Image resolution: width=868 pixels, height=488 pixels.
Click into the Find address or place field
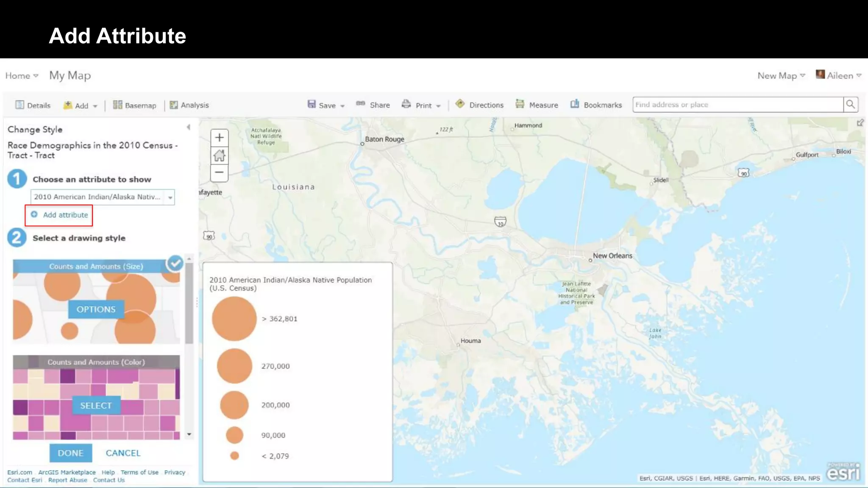[x=737, y=105]
